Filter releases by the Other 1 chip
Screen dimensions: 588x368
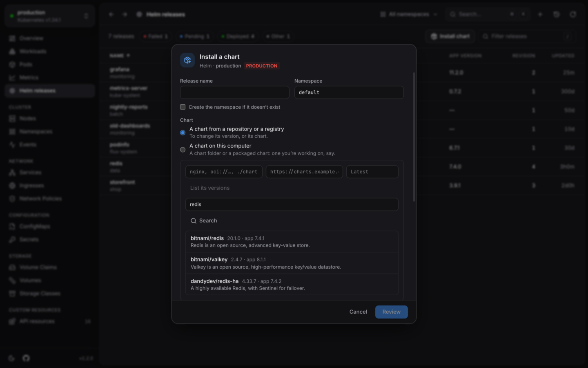tap(278, 36)
